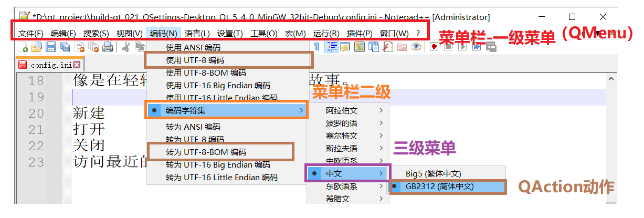The height and width of the screenshot is (218, 644).
Task: Click the Play macro icon
Action: click(462, 47)
